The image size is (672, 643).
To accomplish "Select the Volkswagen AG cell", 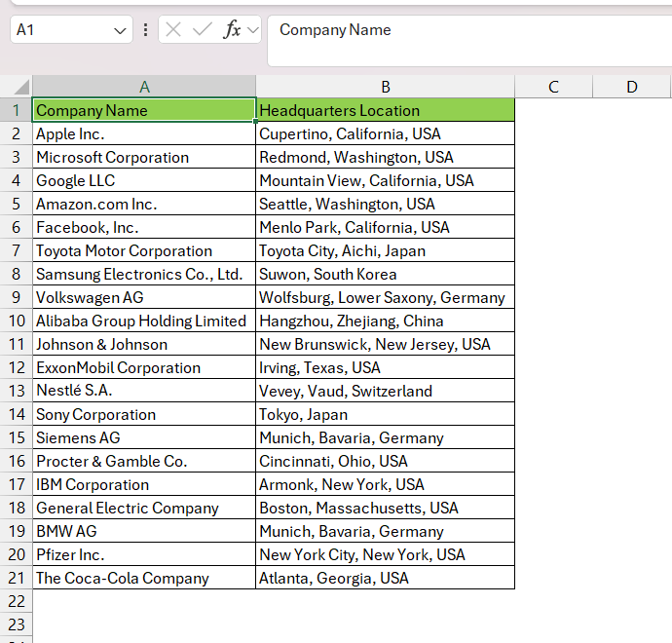I will [144, 297].
